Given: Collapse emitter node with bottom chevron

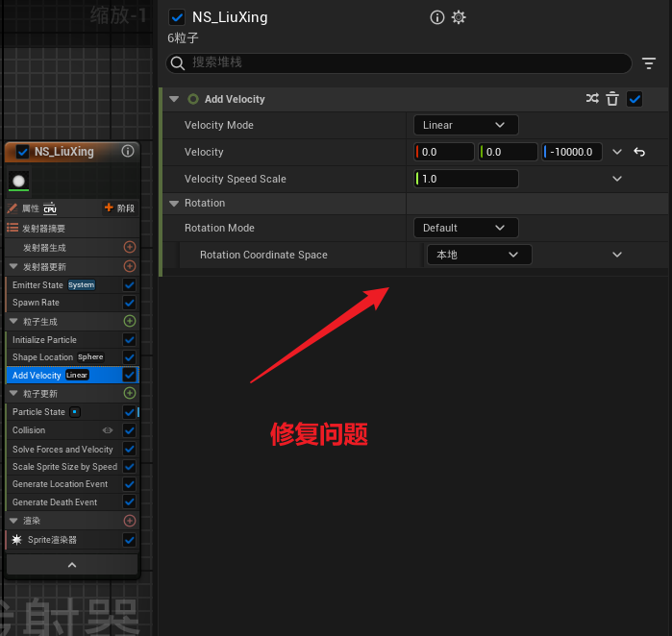Looking at the screenshot, I should (x=72, y=565).
